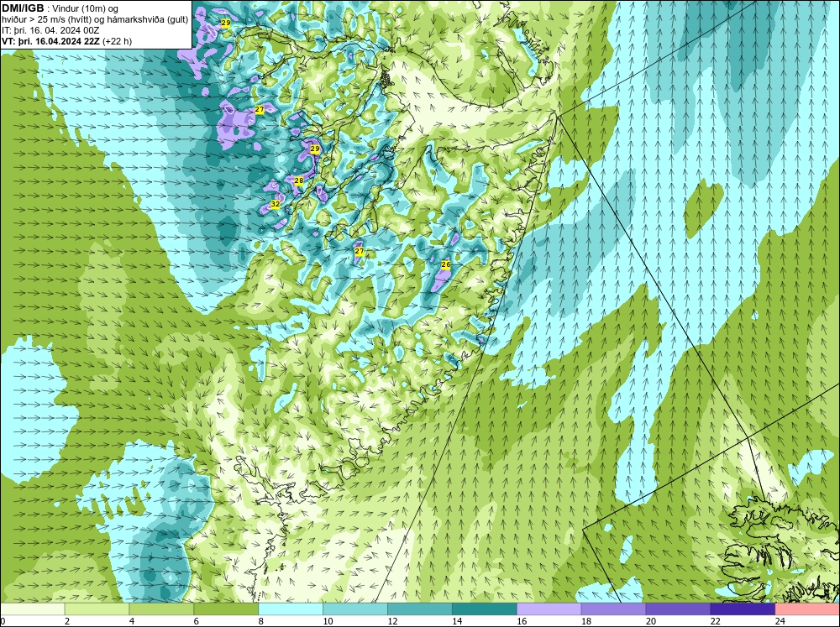Screen dimensions: 840x627
Task: Click the legend scale value 24
Action: tap(780, 621)
